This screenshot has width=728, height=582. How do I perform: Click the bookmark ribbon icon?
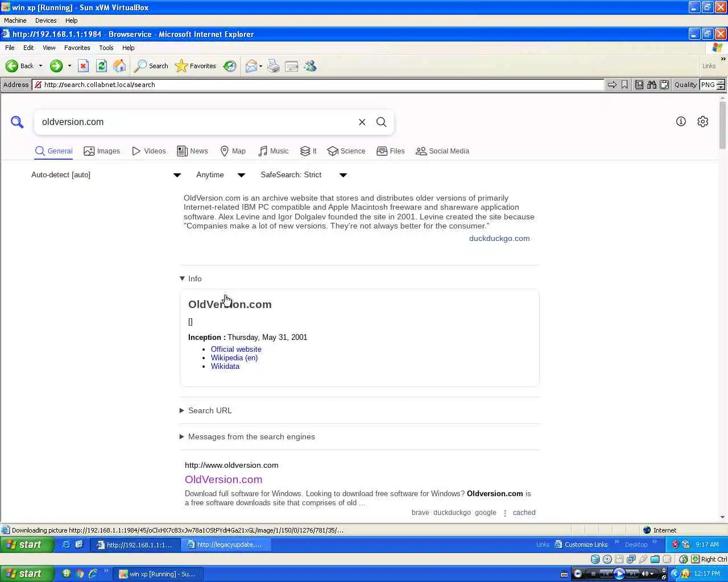coord(624,85)
